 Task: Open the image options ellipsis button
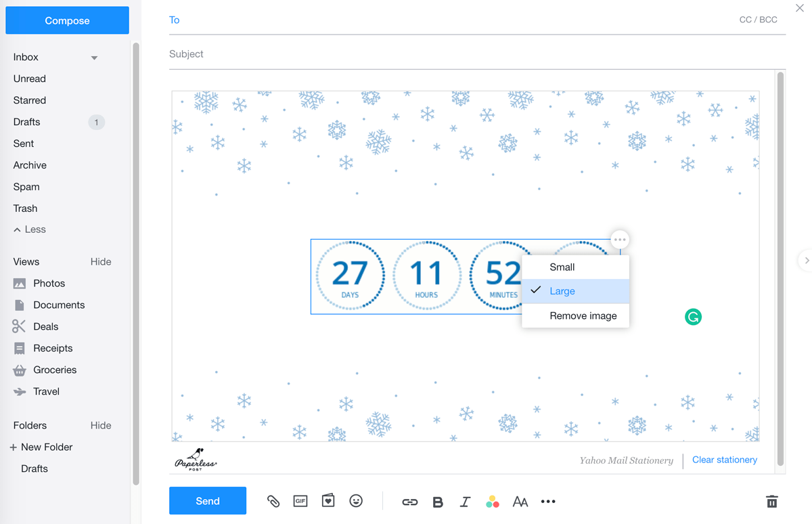620,240
